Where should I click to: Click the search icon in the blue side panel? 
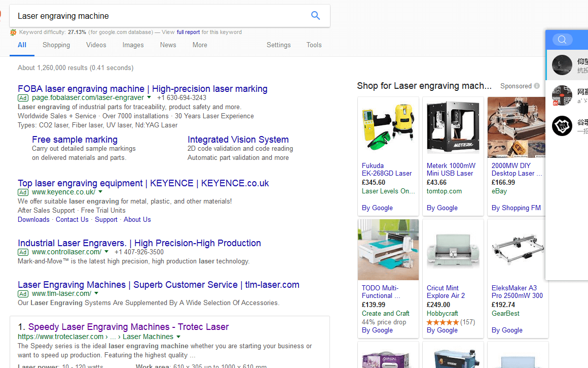click(x=562, y=40)
